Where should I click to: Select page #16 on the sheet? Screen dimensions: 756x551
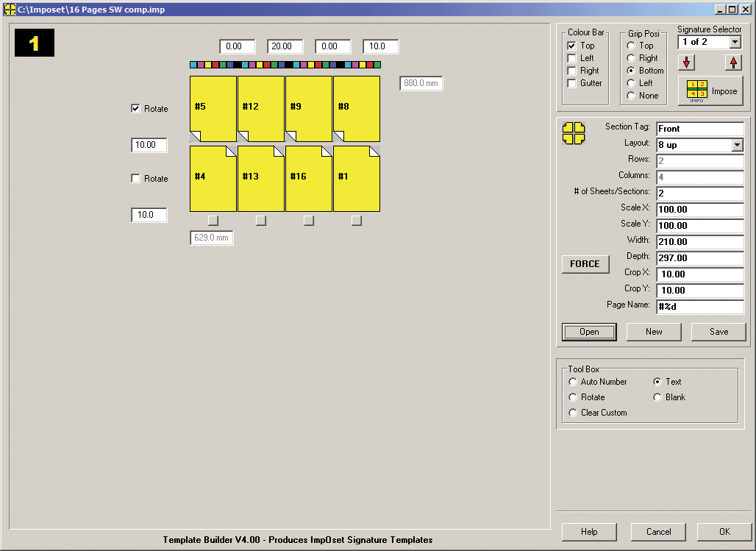(308, 178)
